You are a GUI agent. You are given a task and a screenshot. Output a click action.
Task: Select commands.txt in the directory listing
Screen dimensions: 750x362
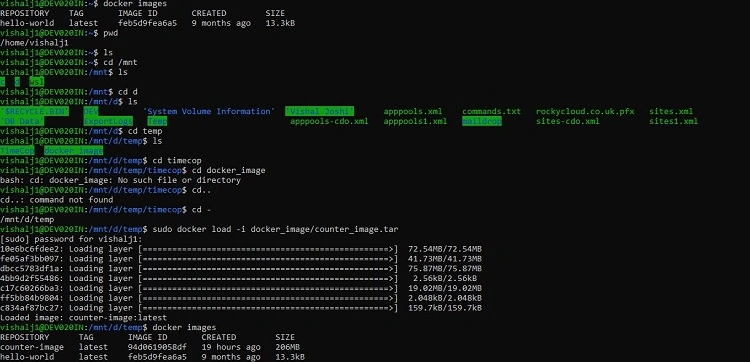tap(491, 111)
